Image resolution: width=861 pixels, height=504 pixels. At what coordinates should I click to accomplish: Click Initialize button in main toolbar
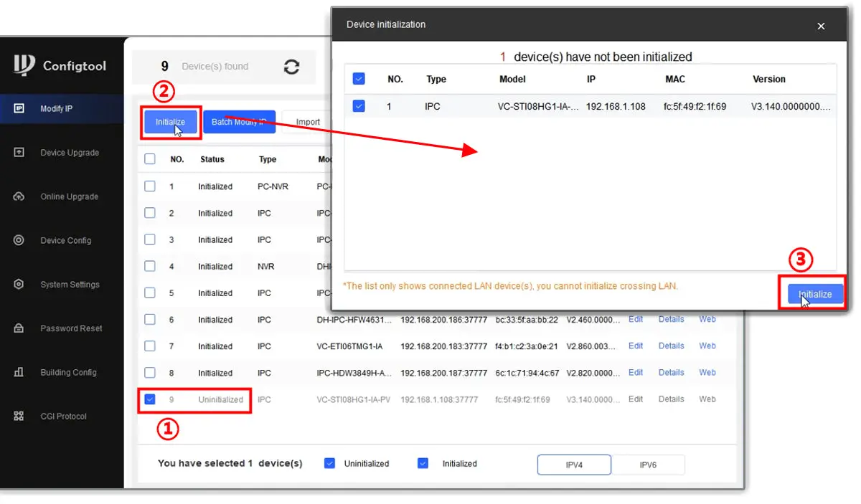tap(170, 122)
